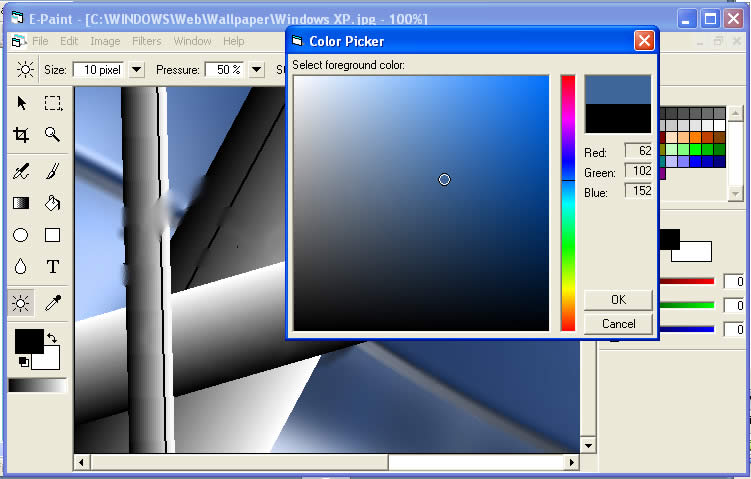Click the black-to-white gradient bar in toolbox
This screenshot has width=751, height=479.
(37, 386)
